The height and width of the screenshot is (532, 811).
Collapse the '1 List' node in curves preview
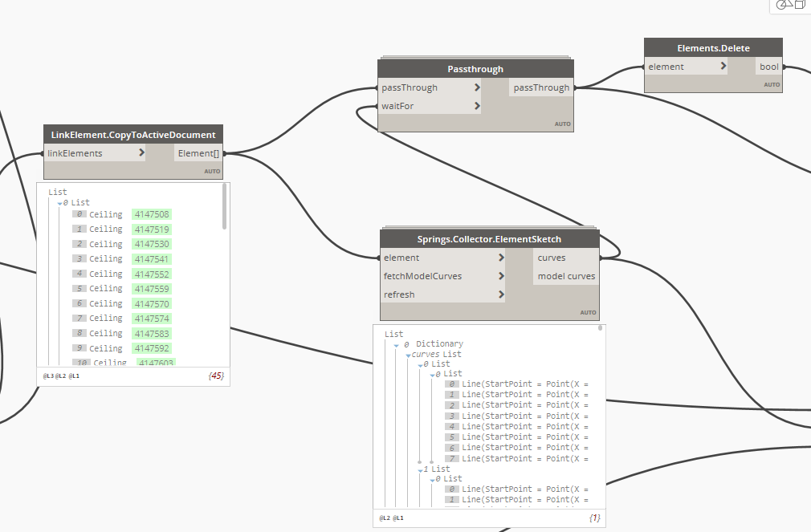click(x=418, y=469)
